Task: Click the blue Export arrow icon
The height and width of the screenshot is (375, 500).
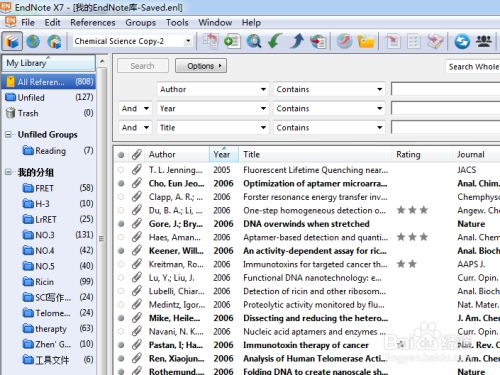Action: tap(297, 41)
